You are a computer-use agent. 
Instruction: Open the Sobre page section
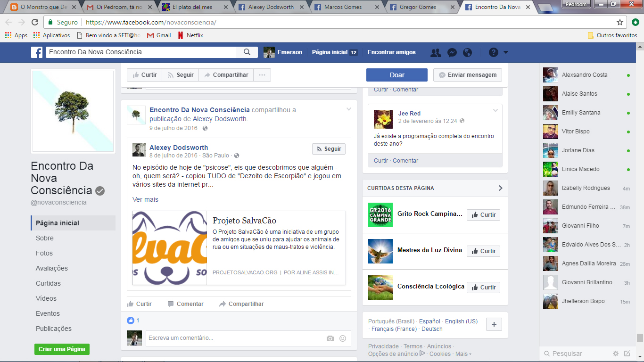tap(45, 238)
